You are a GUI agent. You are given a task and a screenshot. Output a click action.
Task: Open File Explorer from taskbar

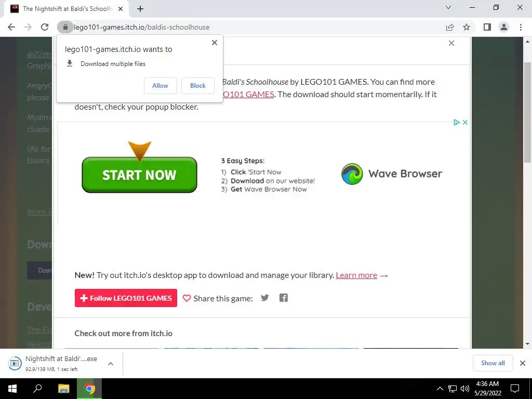pyautogui.click(x=63, y=389)
